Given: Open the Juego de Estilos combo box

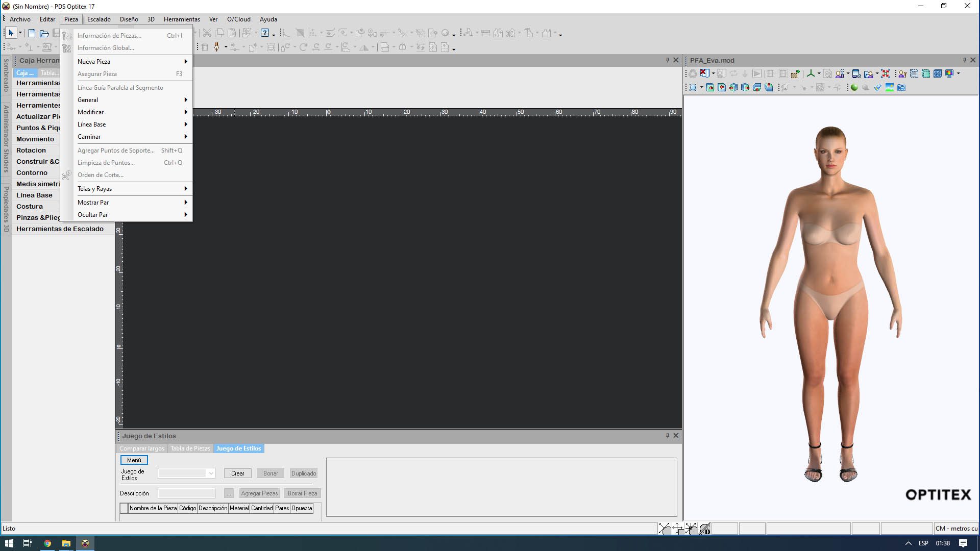Looking at the screenshot, I should click(x=211, y=473).
